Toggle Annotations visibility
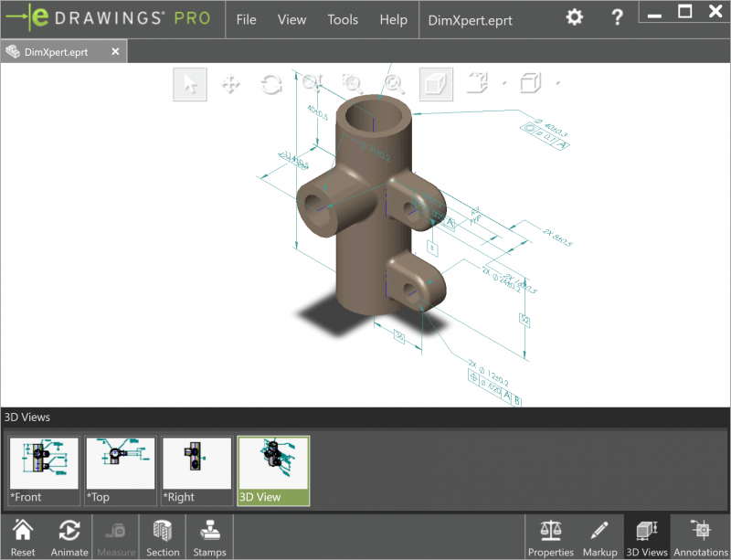 (x=699, y=536)
